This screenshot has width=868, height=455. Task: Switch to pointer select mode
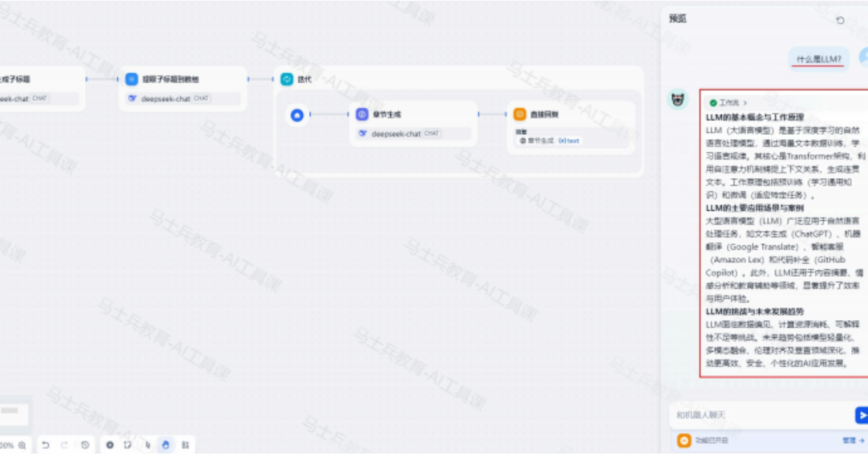[x=147, y=445]
